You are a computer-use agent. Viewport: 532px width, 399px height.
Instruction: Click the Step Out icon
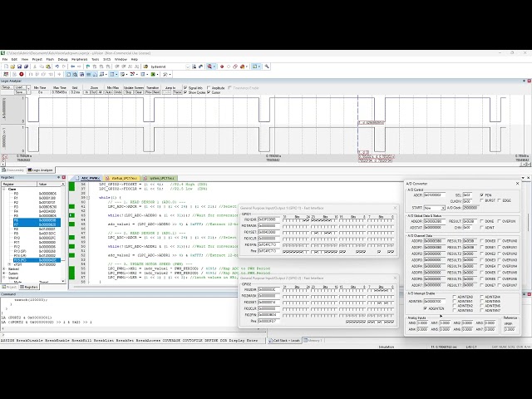click(43, 74)
